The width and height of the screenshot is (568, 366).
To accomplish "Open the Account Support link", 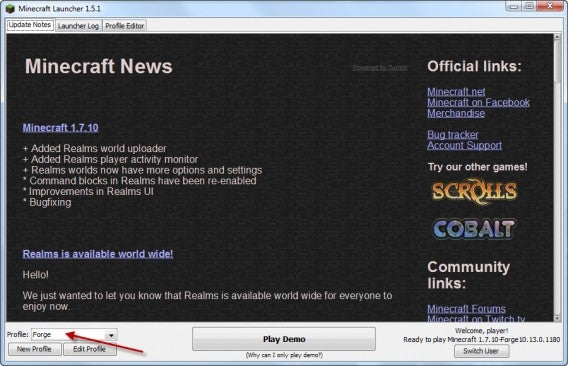I will pos(464,146).
